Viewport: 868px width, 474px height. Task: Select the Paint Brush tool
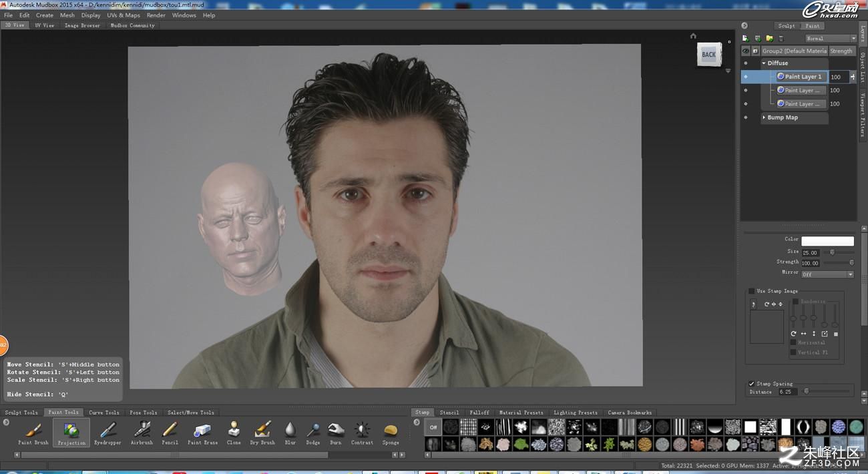click(x=33, y=433)
